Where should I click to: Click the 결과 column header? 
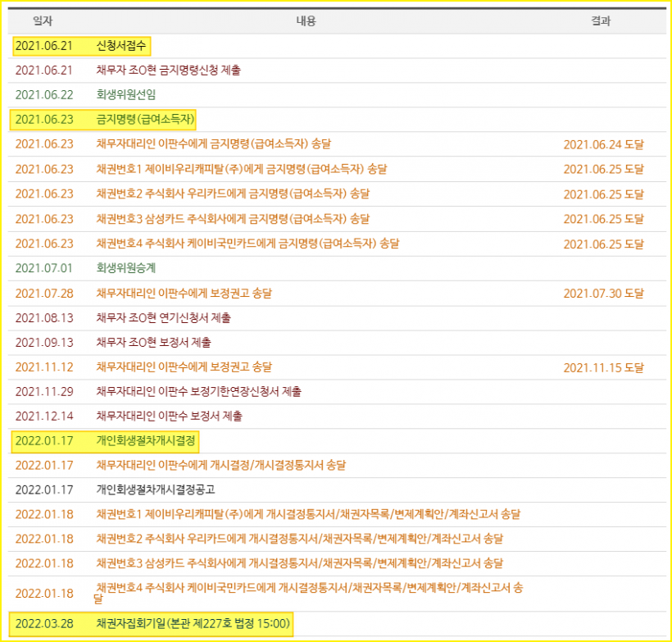tap(601, 20)
